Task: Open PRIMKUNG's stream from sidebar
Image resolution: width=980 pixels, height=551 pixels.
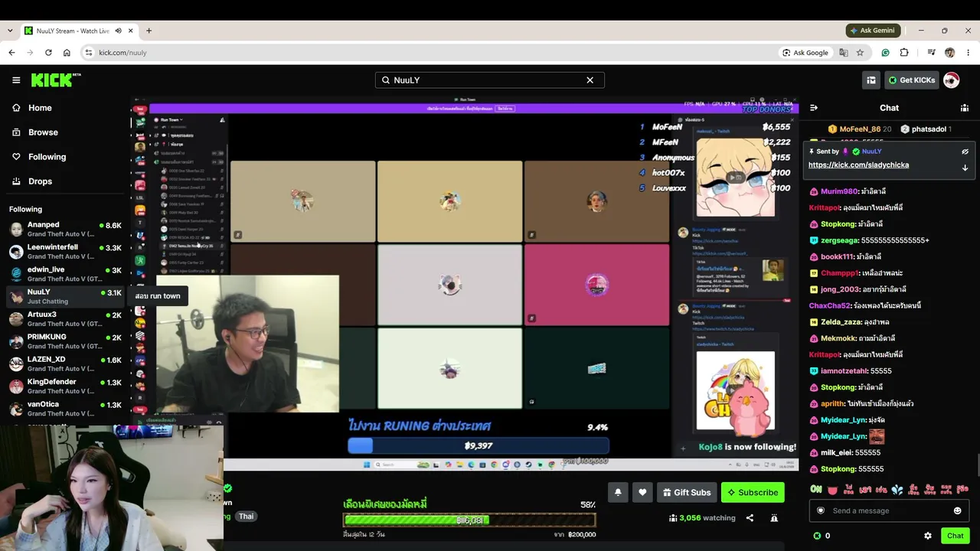Action: coord(65,341)
